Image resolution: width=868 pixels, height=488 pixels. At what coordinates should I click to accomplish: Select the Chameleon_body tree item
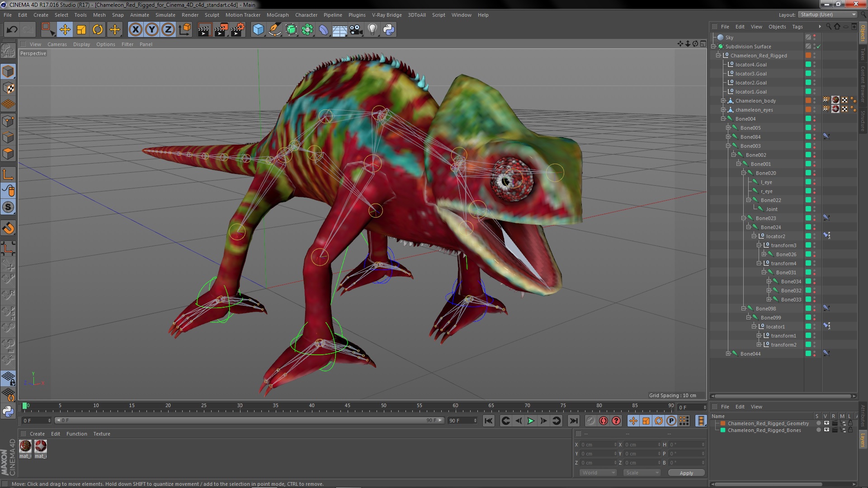(755, 101)
